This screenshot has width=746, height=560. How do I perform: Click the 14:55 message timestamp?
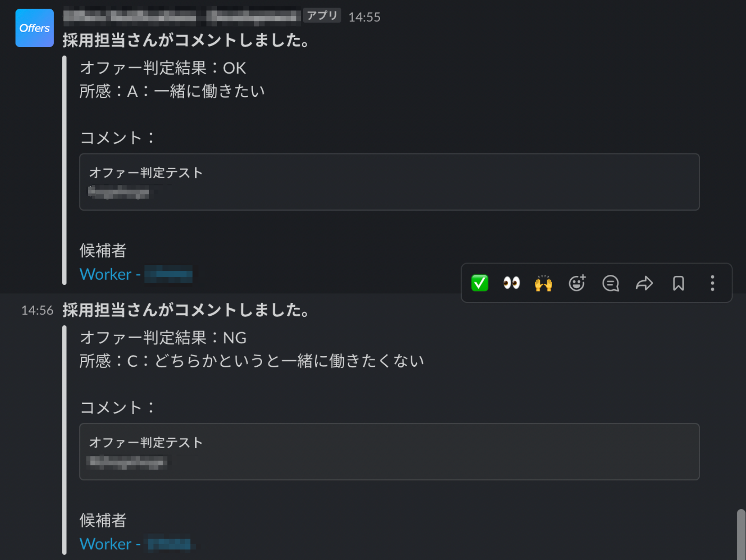coord(364,17)
